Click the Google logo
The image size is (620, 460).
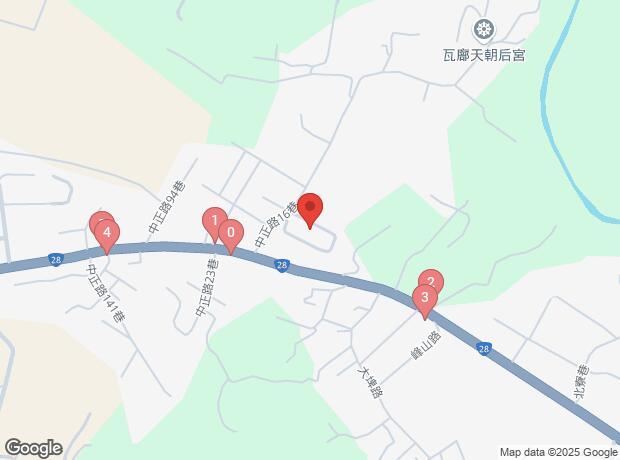point(34,448)
